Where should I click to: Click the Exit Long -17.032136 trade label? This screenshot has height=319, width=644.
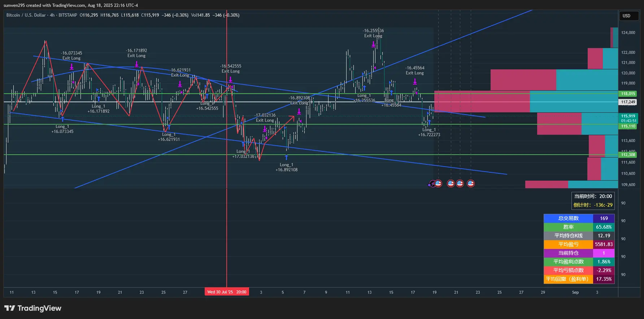click(x=265, y=118)
